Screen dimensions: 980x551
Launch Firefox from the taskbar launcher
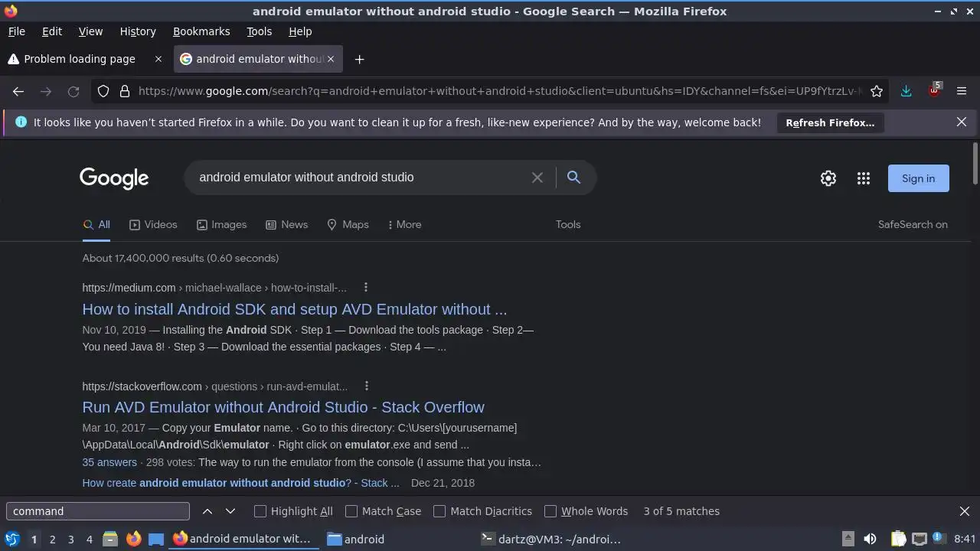pyautogui.click(x=133, y=539)
